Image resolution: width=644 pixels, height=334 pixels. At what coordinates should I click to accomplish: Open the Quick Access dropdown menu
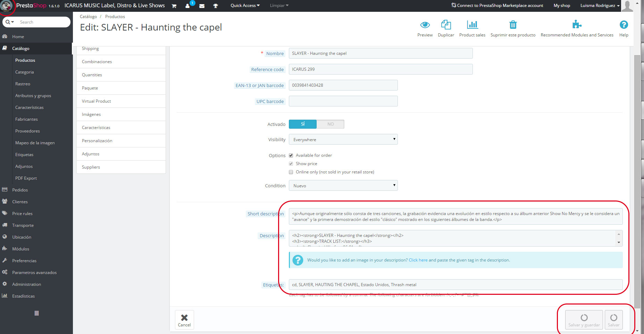click(245, 6)
